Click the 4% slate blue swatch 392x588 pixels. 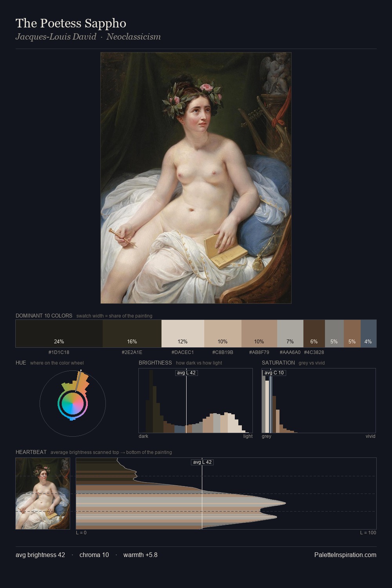click(x=368, y=334)
